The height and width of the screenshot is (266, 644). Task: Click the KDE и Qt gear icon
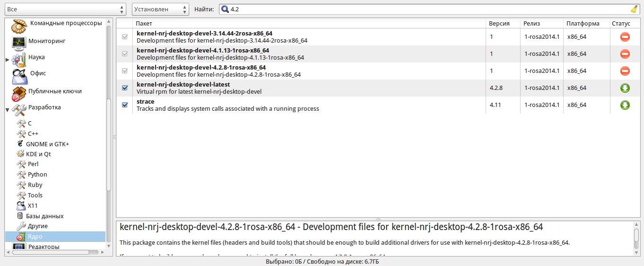[20, 154]
